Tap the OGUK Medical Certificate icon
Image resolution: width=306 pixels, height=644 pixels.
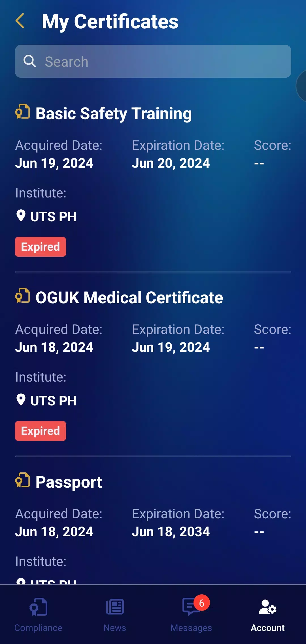[22, 296]
